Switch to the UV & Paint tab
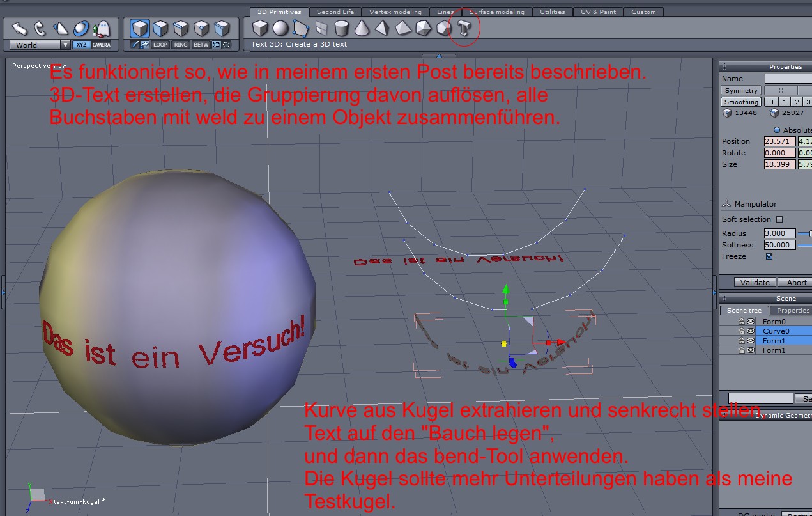The image size is (812, 516). pos(599,12)
